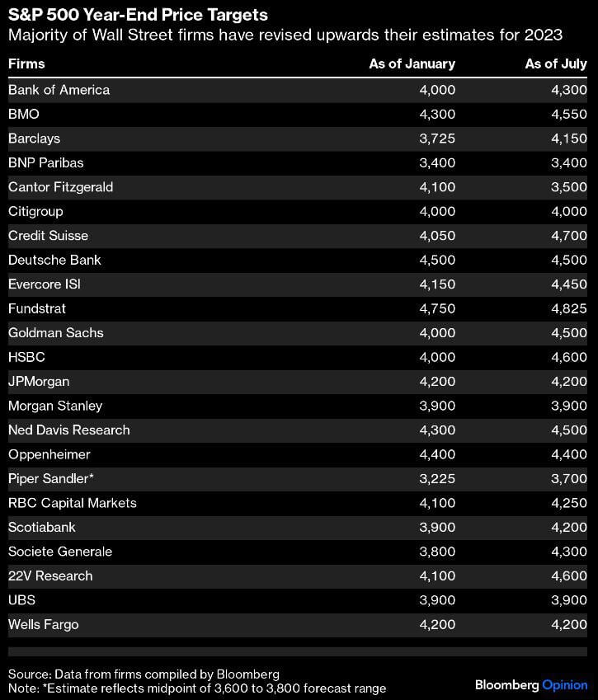Click BMO July value 4,550

(568, 114)
